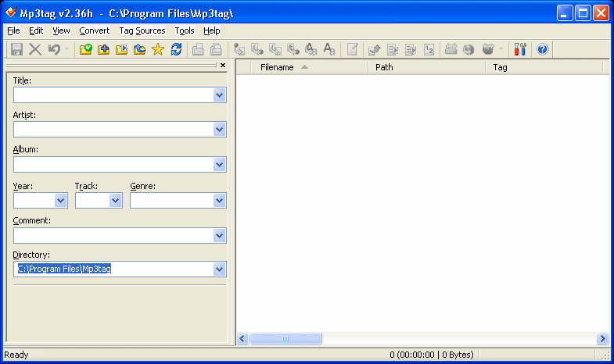Click the large Aa Actions icon beside the edit-note icon
This screenshot has height=364, width=614.
point(329,49)
